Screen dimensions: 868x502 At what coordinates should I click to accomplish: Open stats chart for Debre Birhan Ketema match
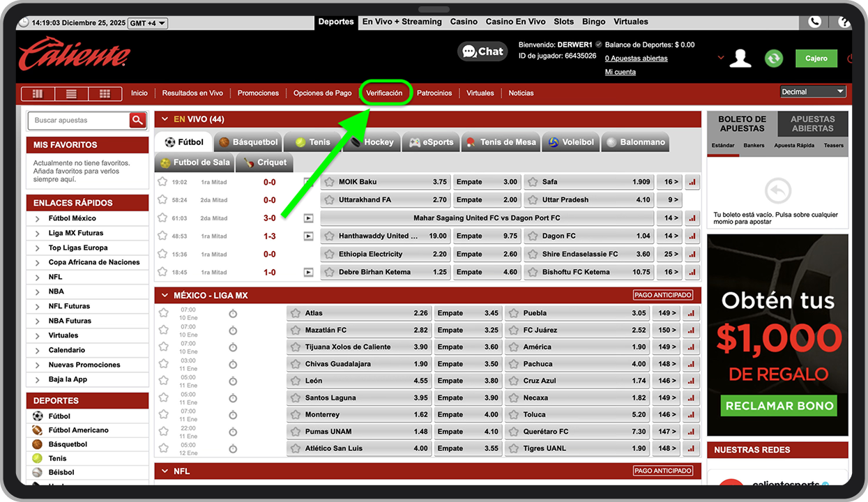click(x=692, y=273)
